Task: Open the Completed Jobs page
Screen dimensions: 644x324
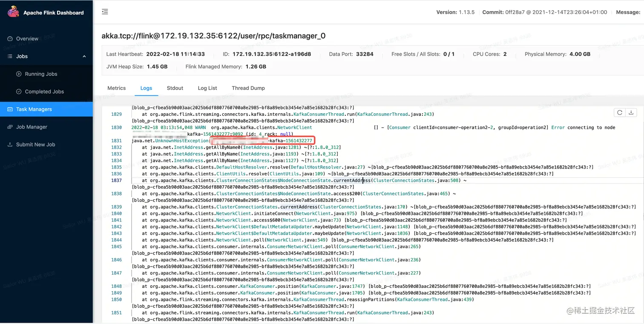Action: pos(44,92)
